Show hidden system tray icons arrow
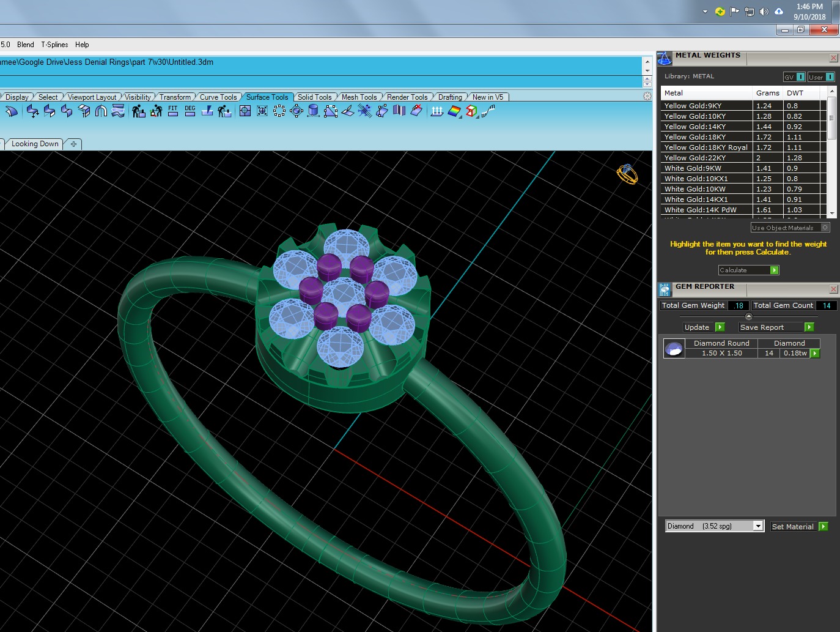The image size is (840, 632). (705, 12)
